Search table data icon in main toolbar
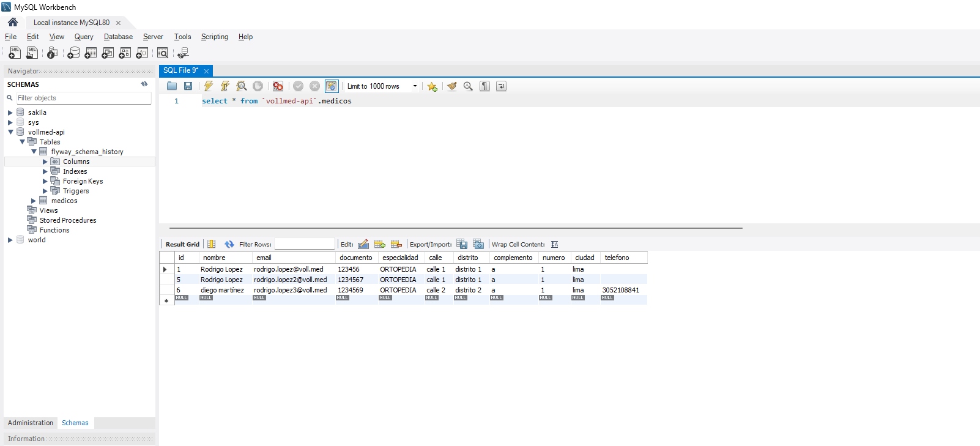980x446 pixels. coord(163,53)
